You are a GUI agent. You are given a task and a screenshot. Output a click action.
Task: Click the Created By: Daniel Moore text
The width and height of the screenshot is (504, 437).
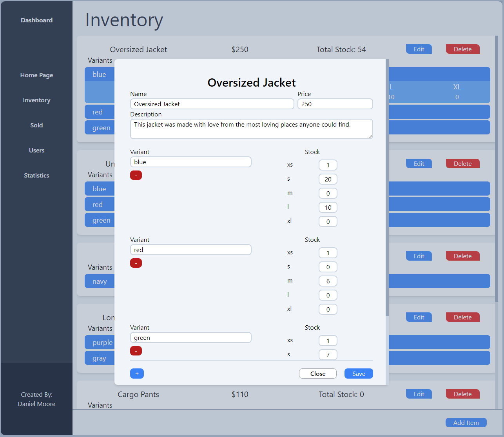(x=36, y=399)
